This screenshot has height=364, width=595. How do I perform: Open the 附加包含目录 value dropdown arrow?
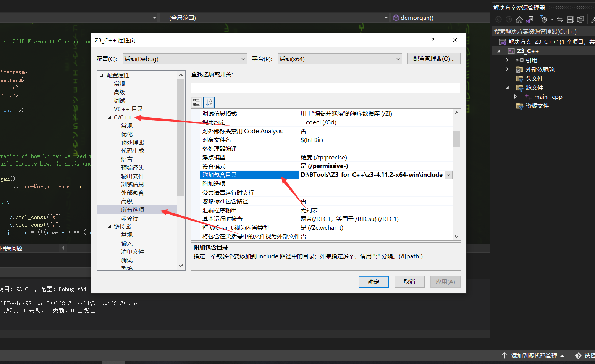tap(449, 174)
